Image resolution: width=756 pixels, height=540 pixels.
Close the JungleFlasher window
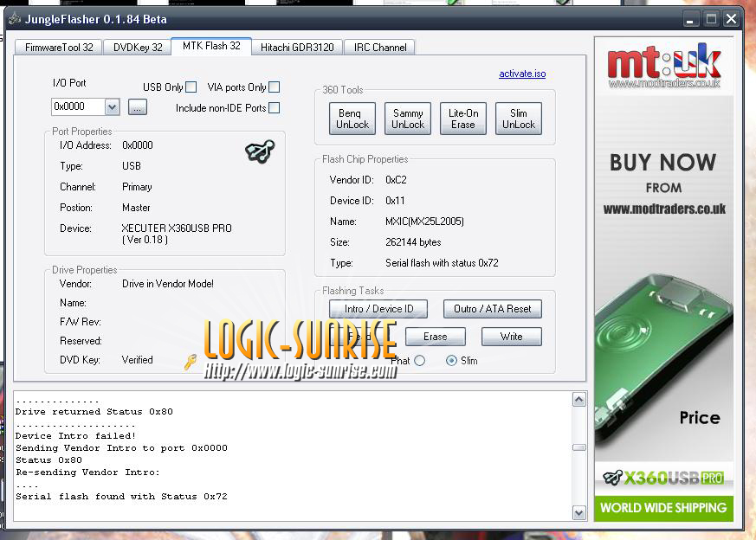click(731, 19)
